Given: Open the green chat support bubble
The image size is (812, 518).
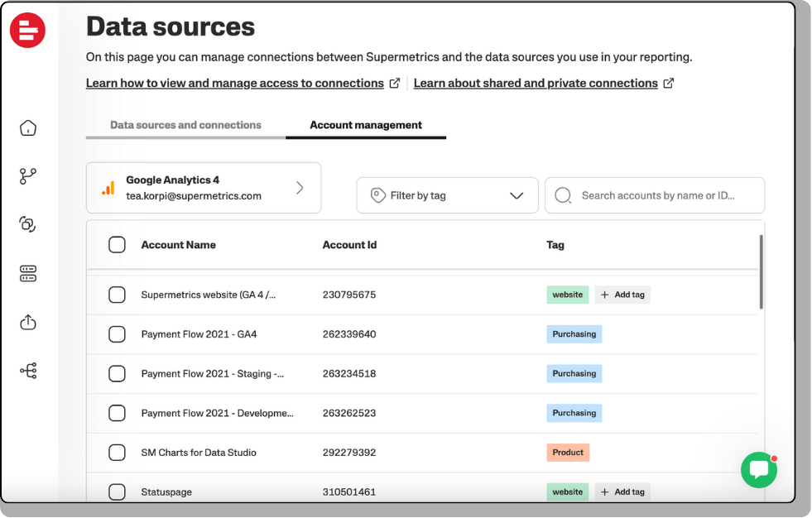Looking at the screenshot, I should pos(759,470).
